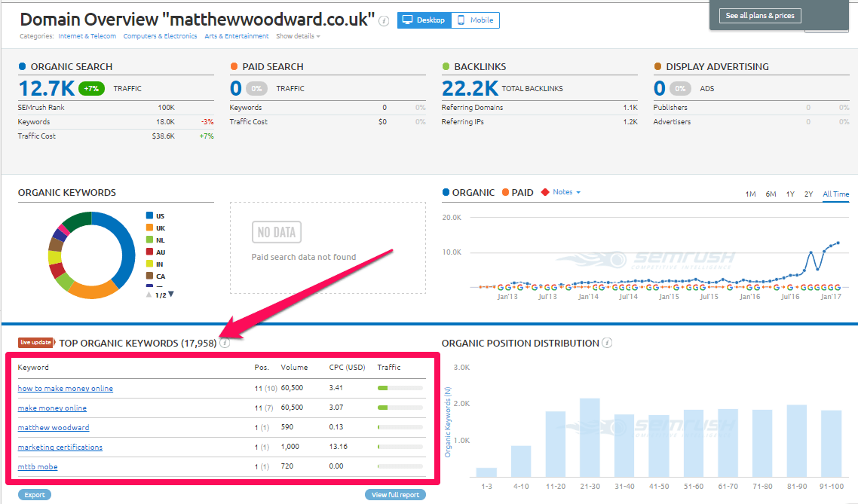
Task: Click the Volume column header
Action: pyautogui.click(x=294, y=368)
